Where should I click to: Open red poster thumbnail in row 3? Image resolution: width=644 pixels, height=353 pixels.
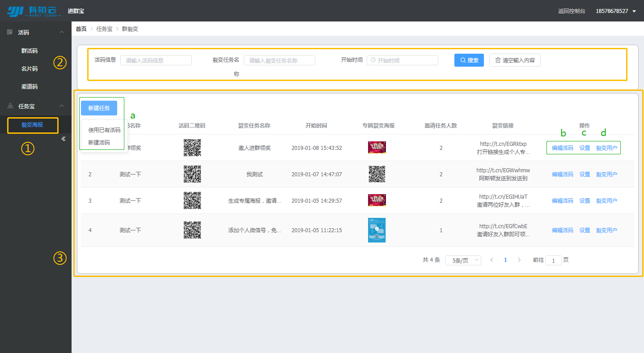(377, 200)
